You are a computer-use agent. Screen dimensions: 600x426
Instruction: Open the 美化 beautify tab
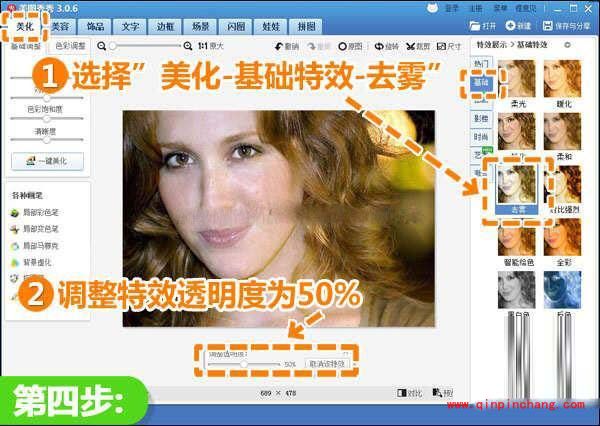point(25,27)
